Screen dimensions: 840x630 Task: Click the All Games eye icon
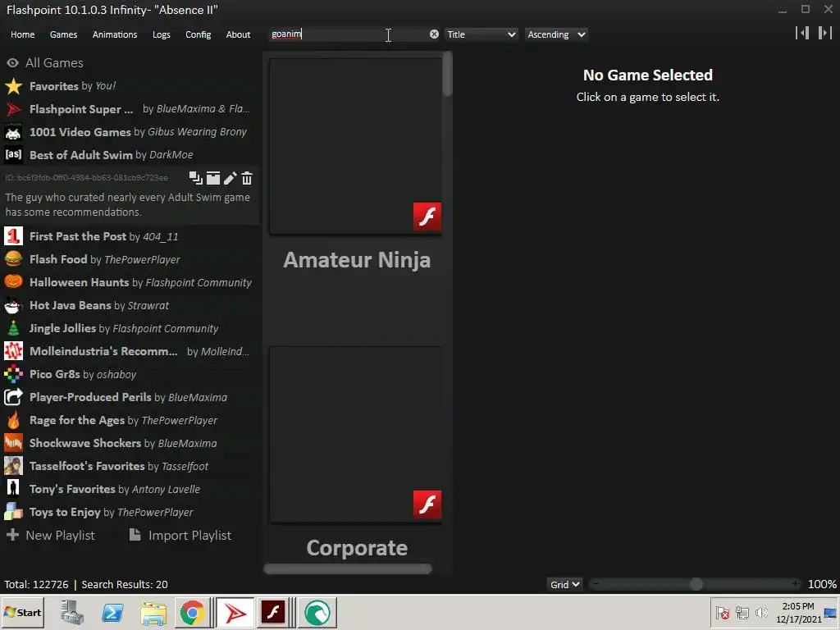[13, 63]
